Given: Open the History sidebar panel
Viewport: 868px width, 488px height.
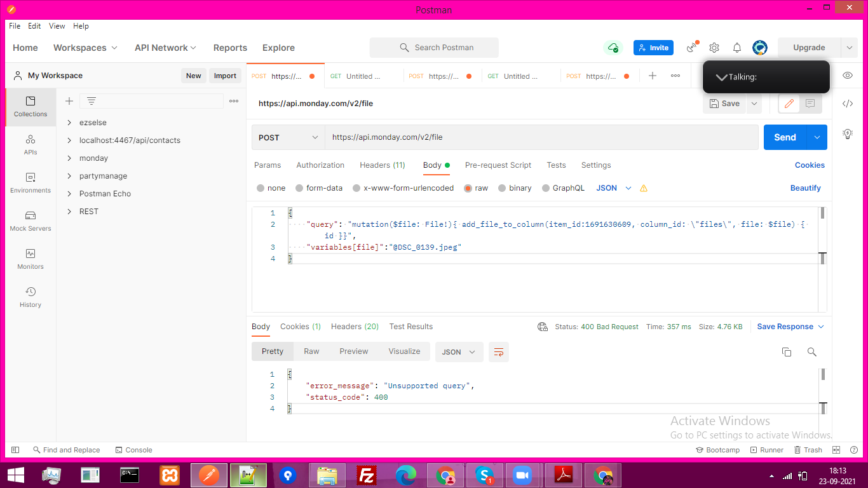Looking at the screenshot, I should (31, 297).
